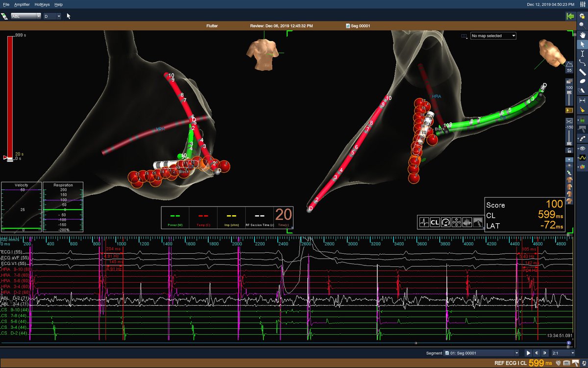
Task: Open the No map selected dropdown
Action: [x=492, y=35]
